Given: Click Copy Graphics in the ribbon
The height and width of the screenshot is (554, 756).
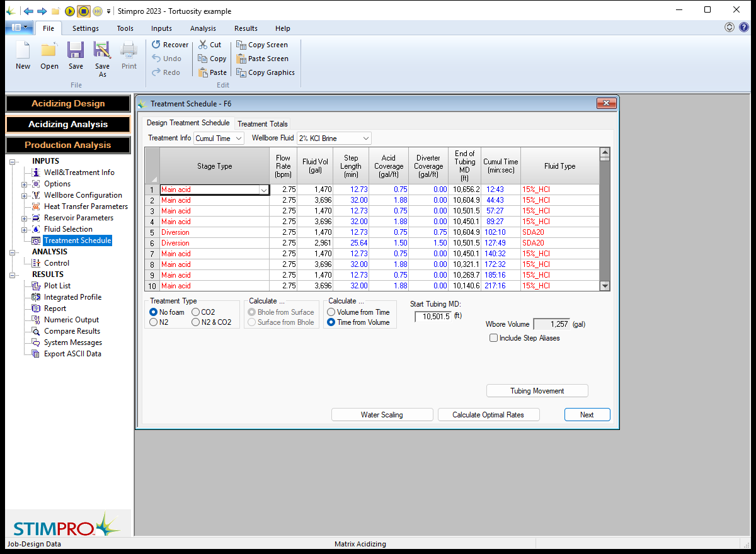Looking at the screenshot, I should pyautogui.click(x=265, y=72).
